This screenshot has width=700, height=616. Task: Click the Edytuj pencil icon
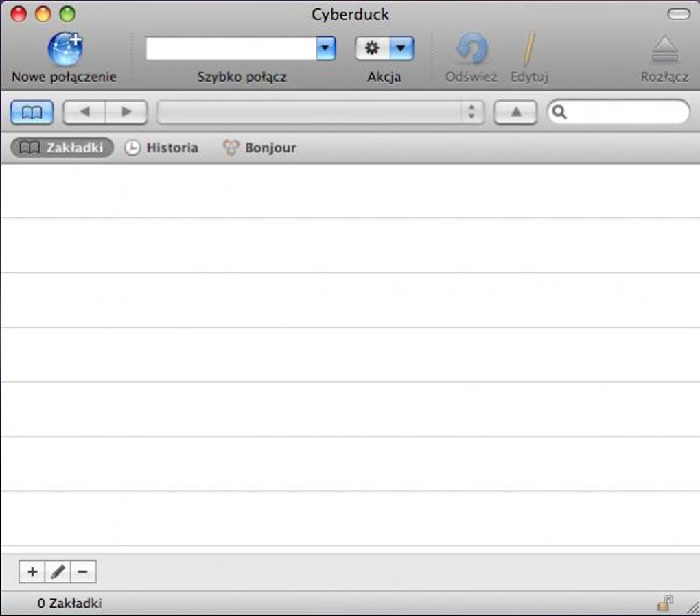[529, 49]
